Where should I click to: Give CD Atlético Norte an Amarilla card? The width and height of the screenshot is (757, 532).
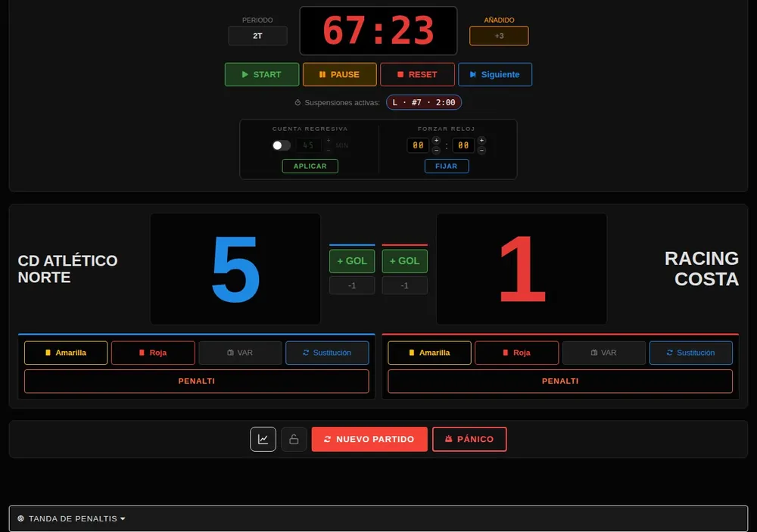click(66, 353)
